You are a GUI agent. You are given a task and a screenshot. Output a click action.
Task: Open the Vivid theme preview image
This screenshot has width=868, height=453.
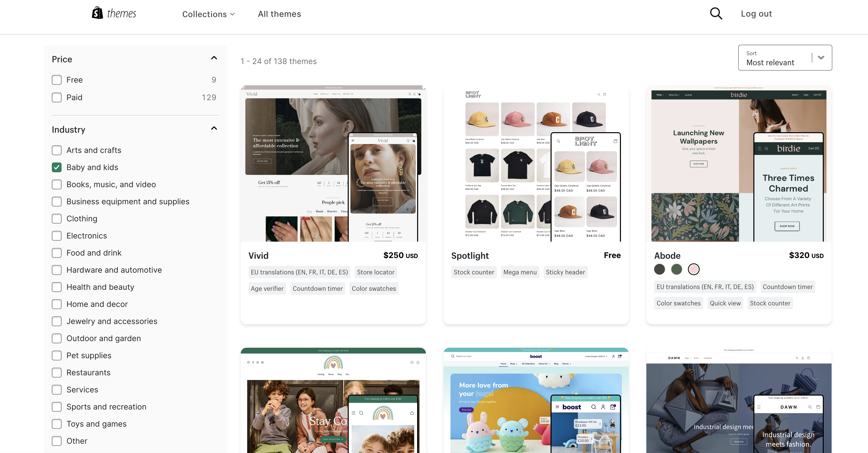point(333,163)
